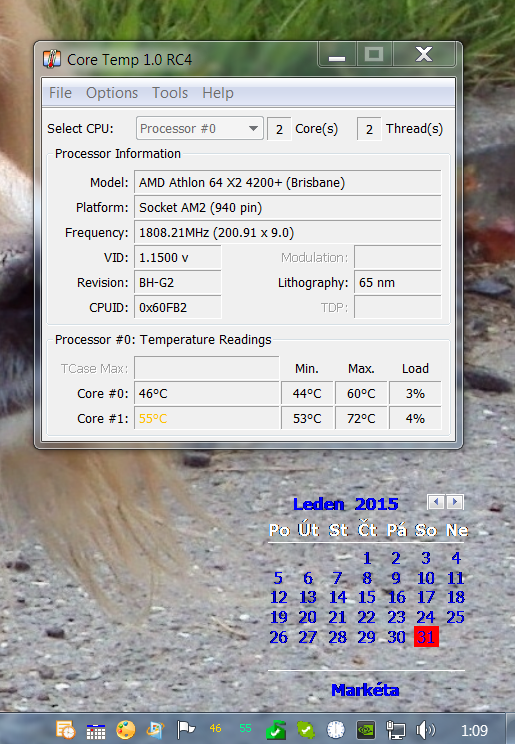Minimize the Core Temp window
Image resolution: width=515 pixels, height=744 pixels.
pyautogui.click(x=337, y=55)
